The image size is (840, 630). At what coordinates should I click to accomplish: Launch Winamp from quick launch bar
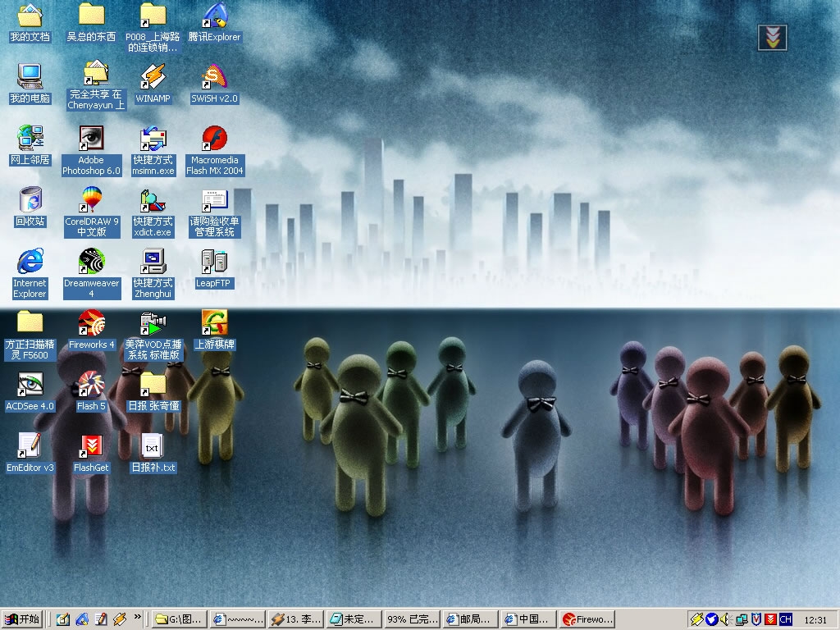pos(120,619)
